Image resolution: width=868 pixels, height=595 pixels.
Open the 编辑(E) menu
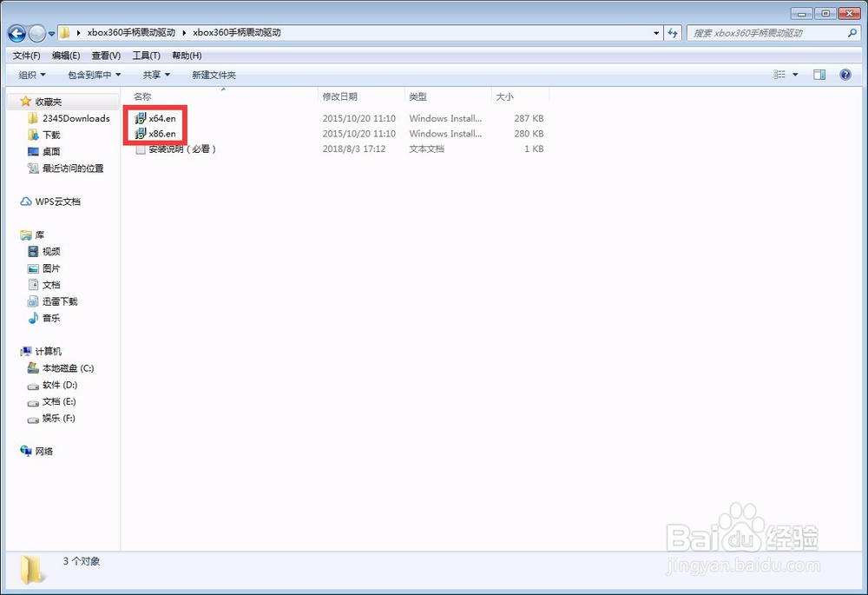pos(66,56)
